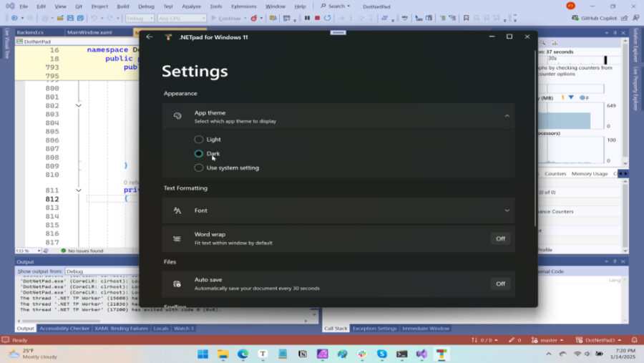Image resolution: width=644 pixels, height=363 pixels.
Task: Toggle the Word wrap Off switch
Action: pos(500,238)
